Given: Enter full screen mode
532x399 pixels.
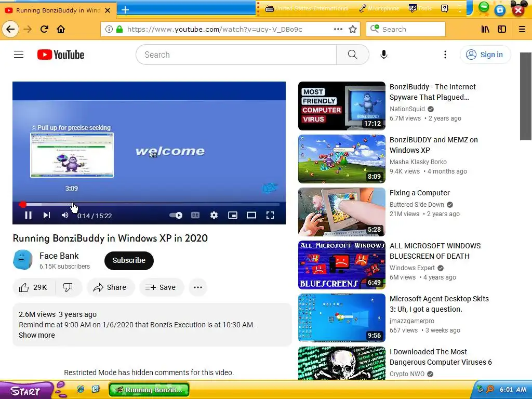Looking at the screenshot, I should coord(270,215).
